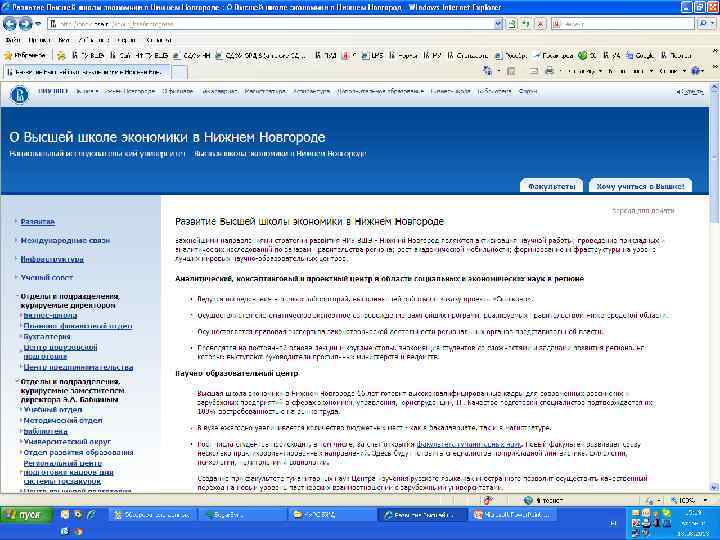Open the Избранное menu
This screenshot has width=720, height=540.
coord(93,40)
